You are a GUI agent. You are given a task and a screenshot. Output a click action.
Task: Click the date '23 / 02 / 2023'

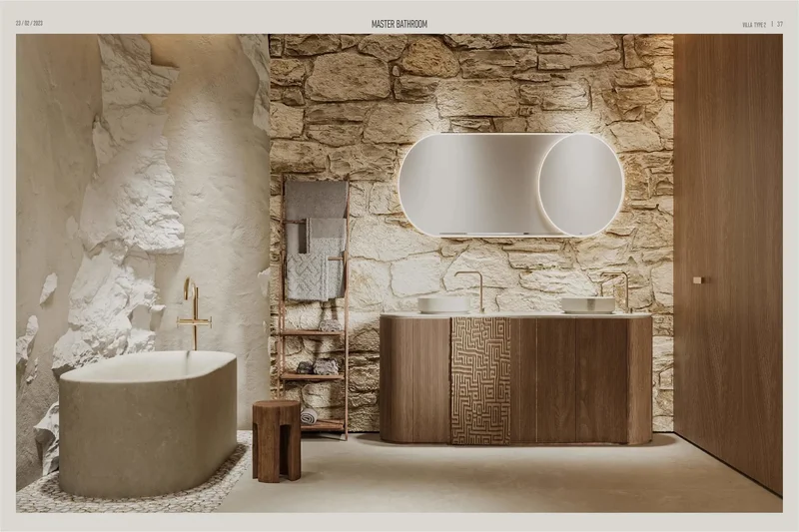click(30, 23)
